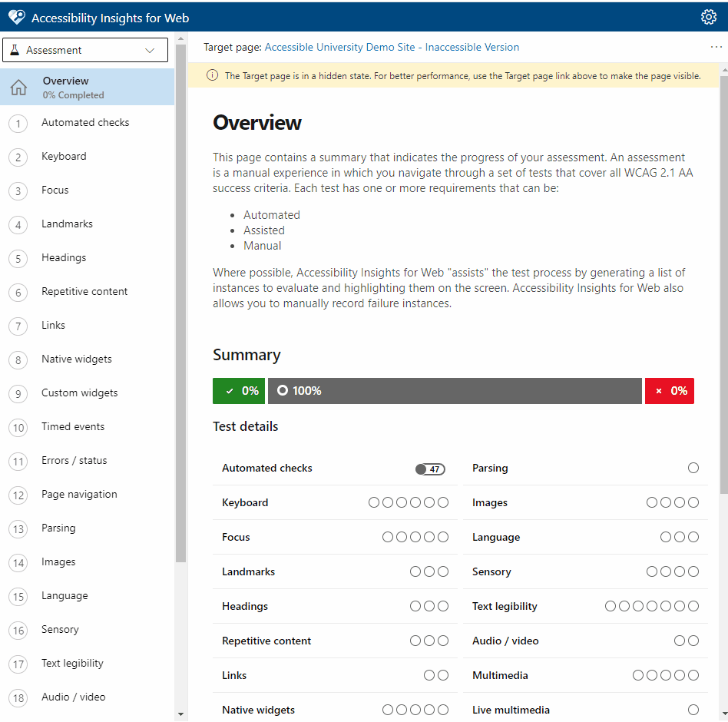Screen dimensions: 728x722
Task: Click the step 3 circle for Focus
Action: (x=18, y=191)
